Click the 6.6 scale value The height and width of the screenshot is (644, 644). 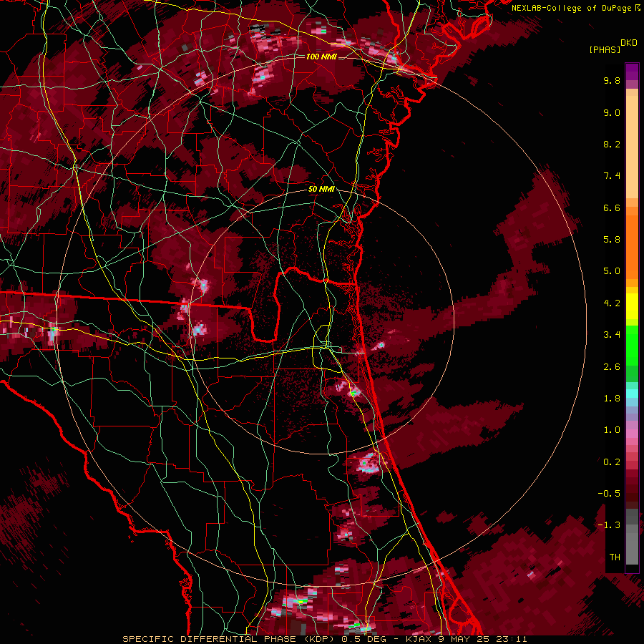tap(612, 208)
